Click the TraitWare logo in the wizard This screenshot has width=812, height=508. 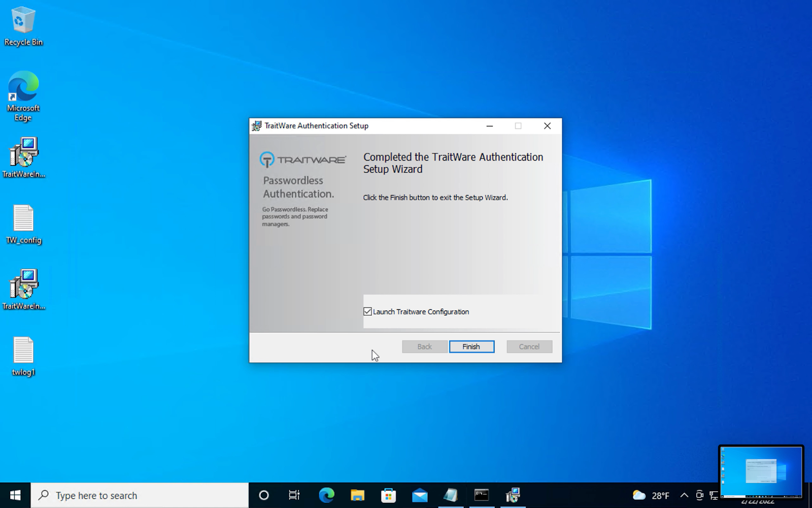303,160
